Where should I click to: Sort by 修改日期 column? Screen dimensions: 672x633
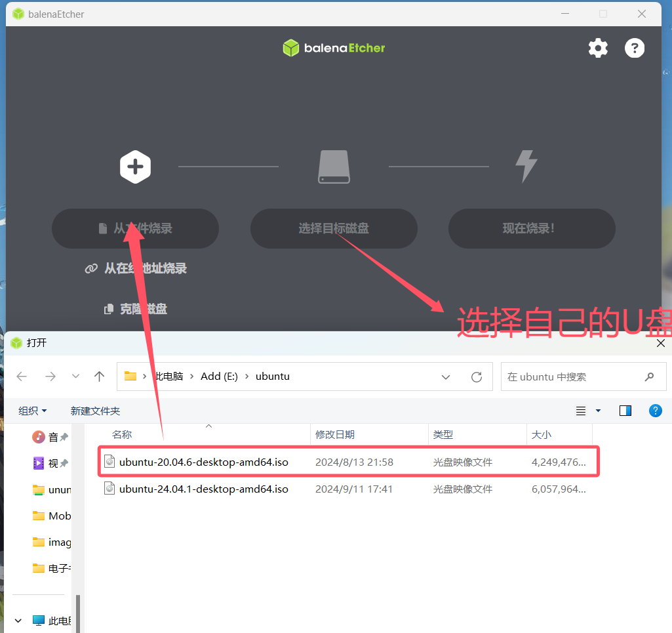click(335, 435)
